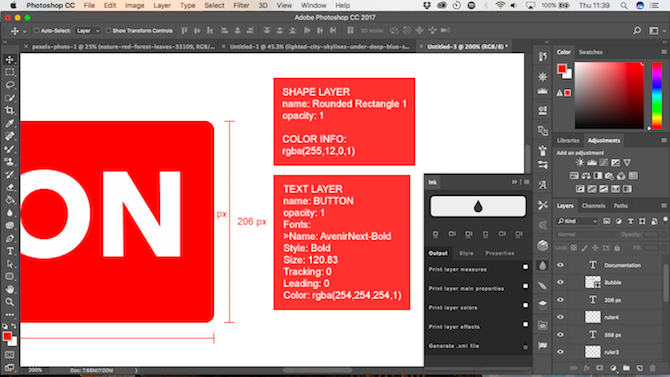The width and height of the screenshot is (670, 377).
Task: Select the Blur tool
Action: pyautogui.click(x=9, y=212)
